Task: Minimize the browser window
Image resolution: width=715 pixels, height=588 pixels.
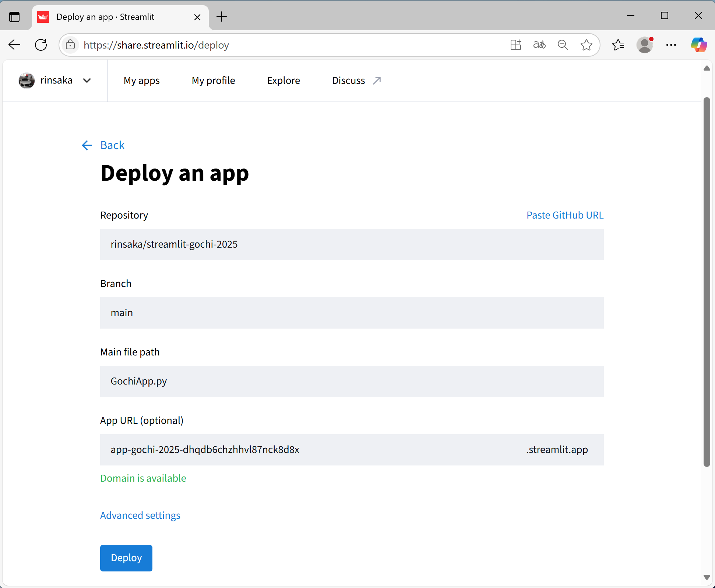Action: (631, 15)
